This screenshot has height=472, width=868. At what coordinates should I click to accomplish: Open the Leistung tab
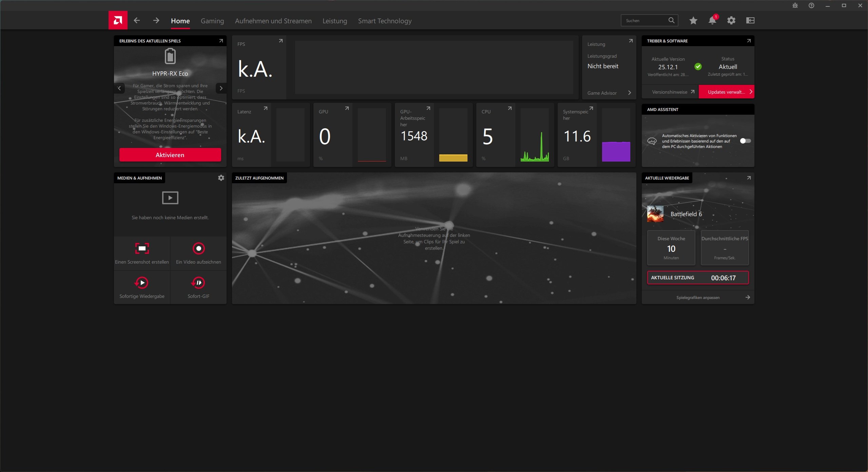click(x=334, y=21)
